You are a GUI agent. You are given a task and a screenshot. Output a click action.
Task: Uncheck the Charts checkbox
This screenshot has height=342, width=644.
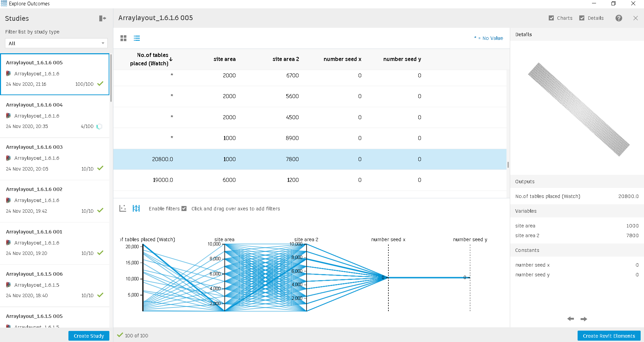[x=551, y=18]
